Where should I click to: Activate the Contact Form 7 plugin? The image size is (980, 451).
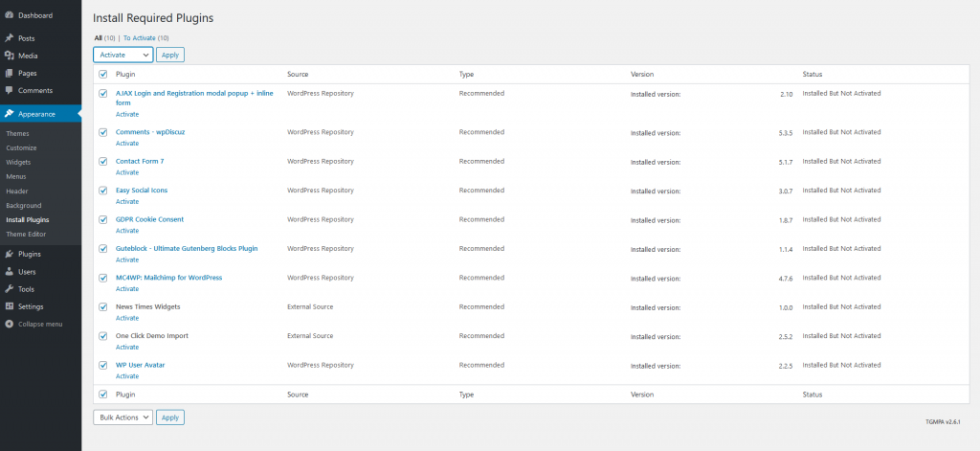(127, 172)
